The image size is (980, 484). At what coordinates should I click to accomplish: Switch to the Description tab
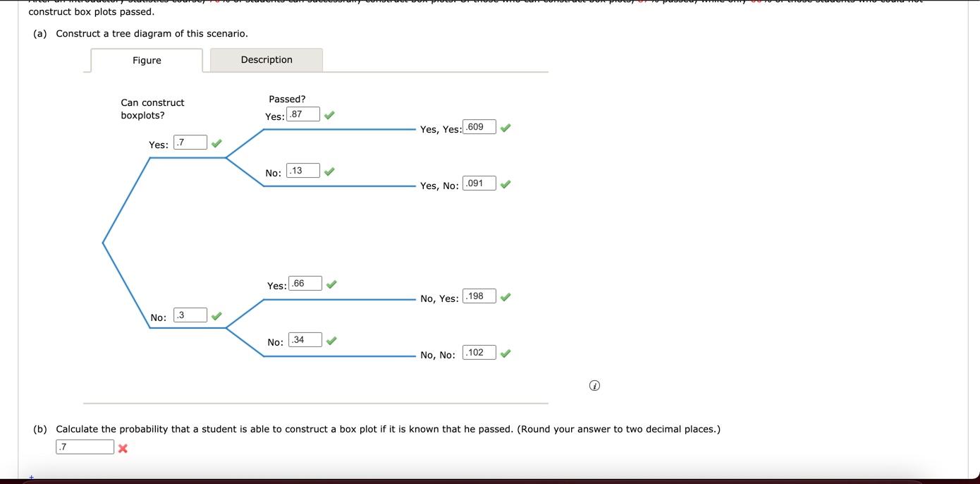coord(266,60)
